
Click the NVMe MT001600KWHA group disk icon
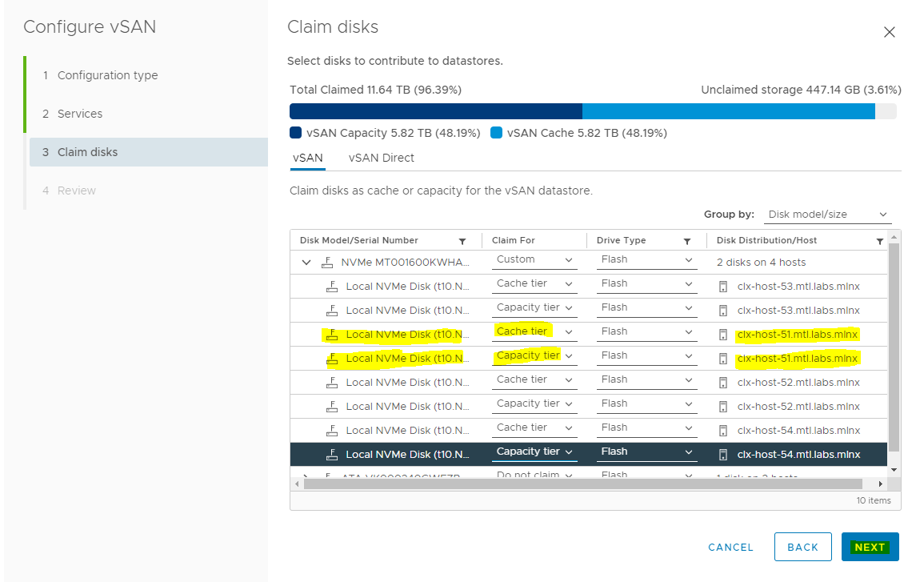tap(327, 263)
